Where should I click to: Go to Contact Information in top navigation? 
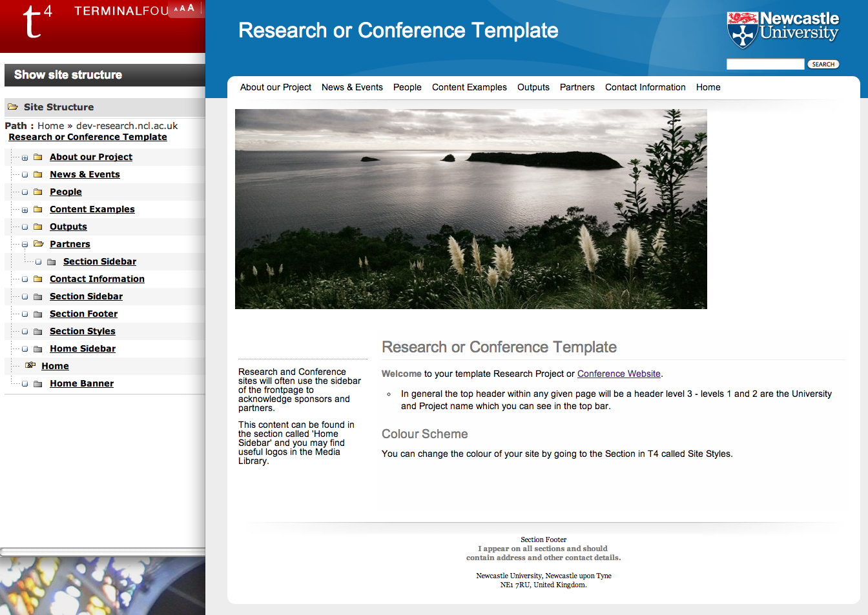click(645, 87)
